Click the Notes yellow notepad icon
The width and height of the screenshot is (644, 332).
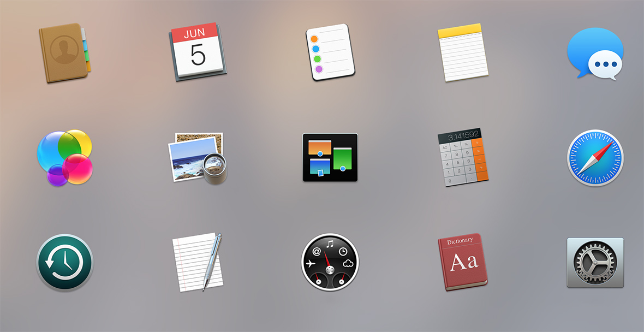pyautogui.click(x=463, y=52)
